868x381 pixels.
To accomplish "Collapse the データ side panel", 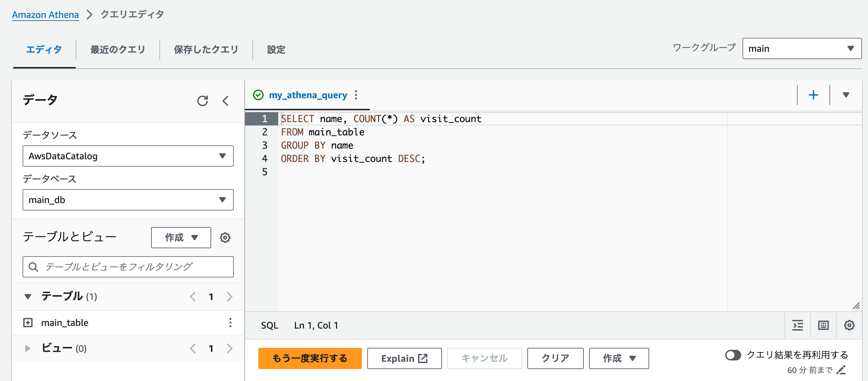I will point(226,101).
